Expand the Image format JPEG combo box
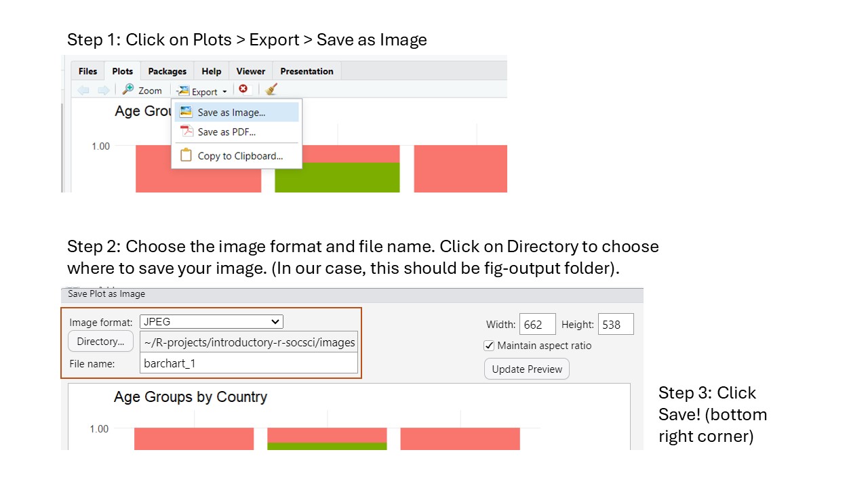Image resolution: width=868 pixels, height=488 pixels. click(211, 322)
